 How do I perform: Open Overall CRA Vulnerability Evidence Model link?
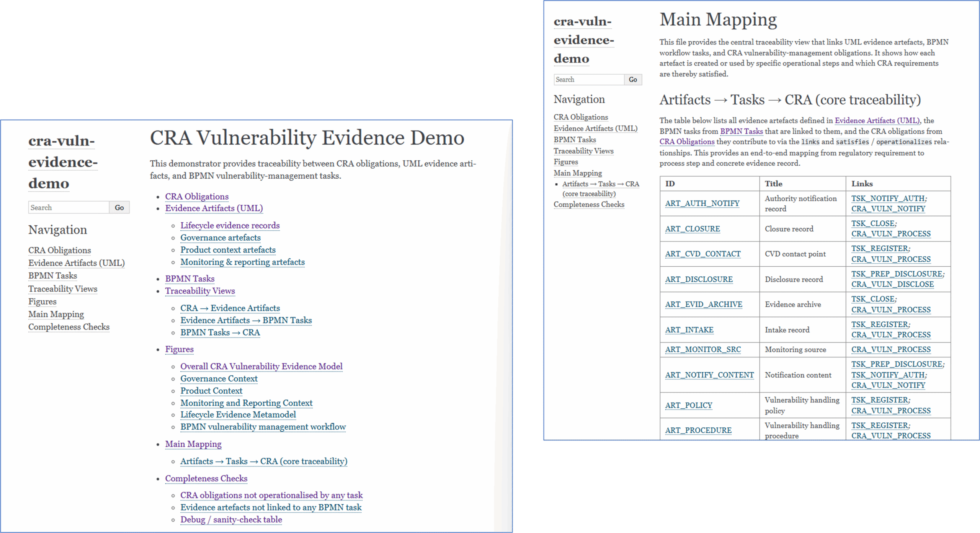click(x=261, y=366)
